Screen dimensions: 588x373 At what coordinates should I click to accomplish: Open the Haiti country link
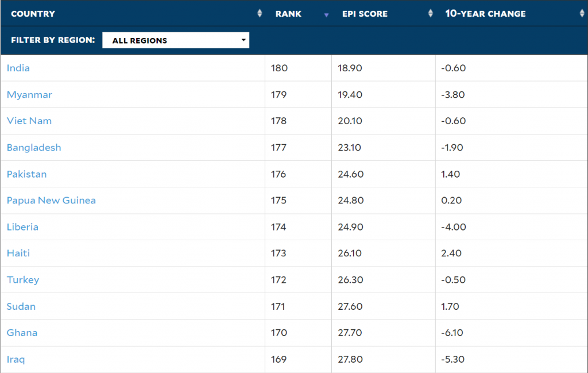click(18, 253)
